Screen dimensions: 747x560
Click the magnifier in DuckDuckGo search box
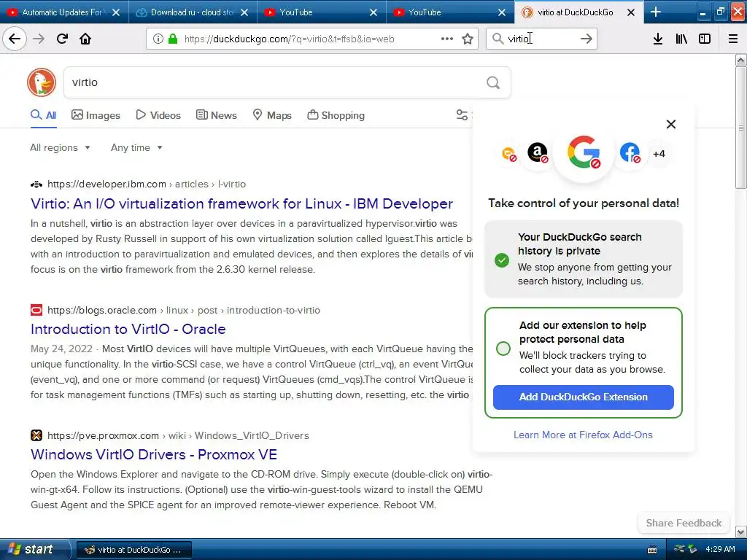tap(493, 83)
